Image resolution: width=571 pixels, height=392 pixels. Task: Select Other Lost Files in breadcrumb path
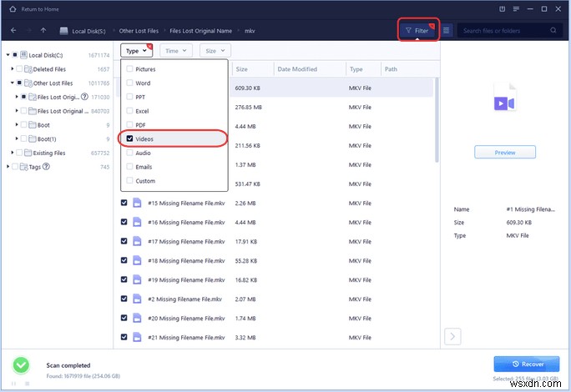click(x=139, y=31)
